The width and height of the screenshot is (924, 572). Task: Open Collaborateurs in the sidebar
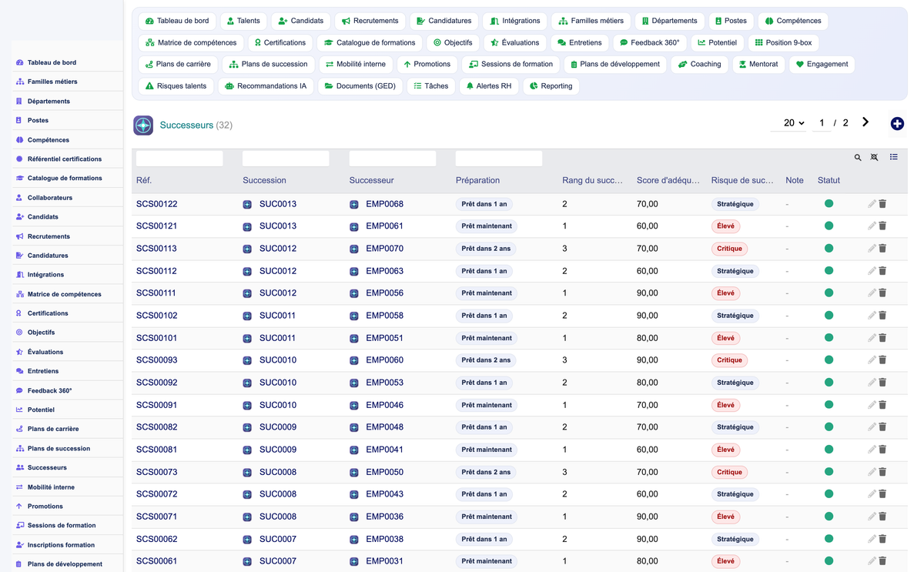[49, 198]
